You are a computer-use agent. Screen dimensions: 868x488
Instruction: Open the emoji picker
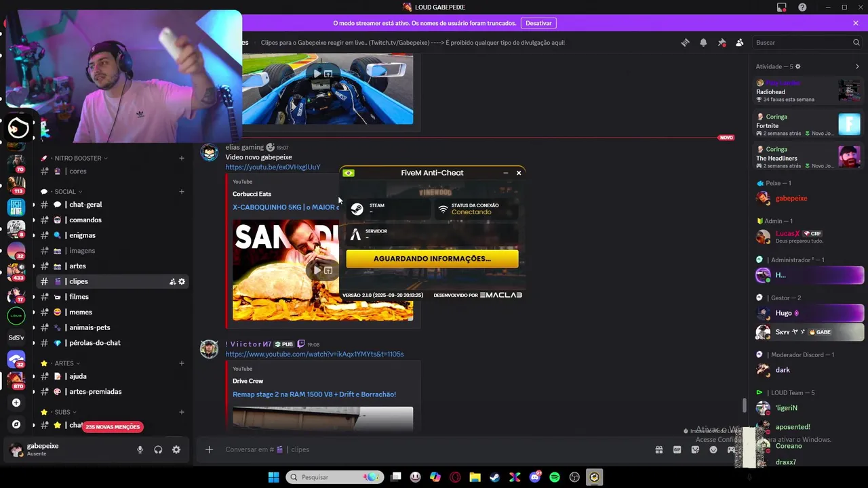tap(713, 449)
